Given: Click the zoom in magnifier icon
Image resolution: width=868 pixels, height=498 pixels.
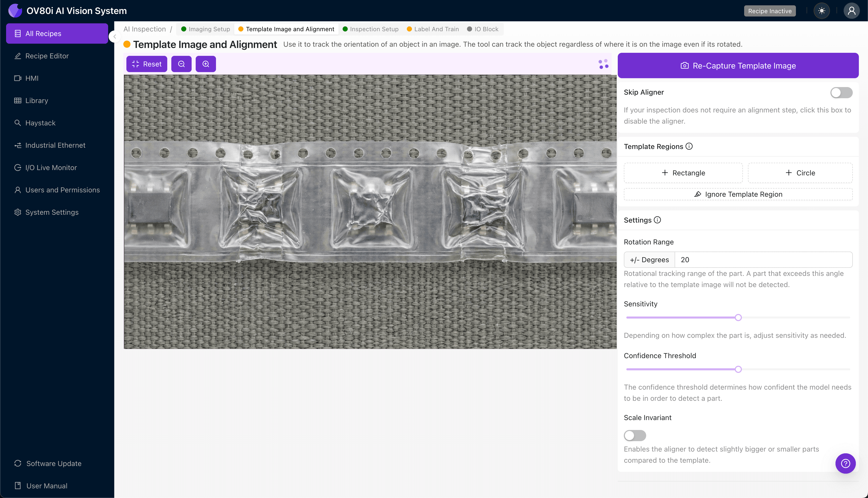Looking at the screenshot, I should [206, 64].
